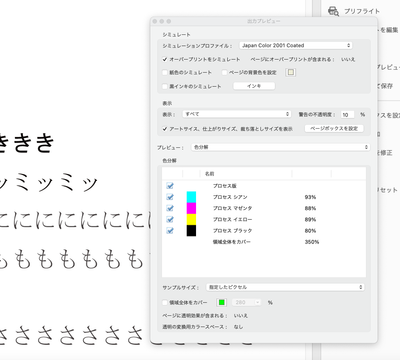Enable the simulate paper color checkbox
400x360 pixels.
click(x=165, y=72)
